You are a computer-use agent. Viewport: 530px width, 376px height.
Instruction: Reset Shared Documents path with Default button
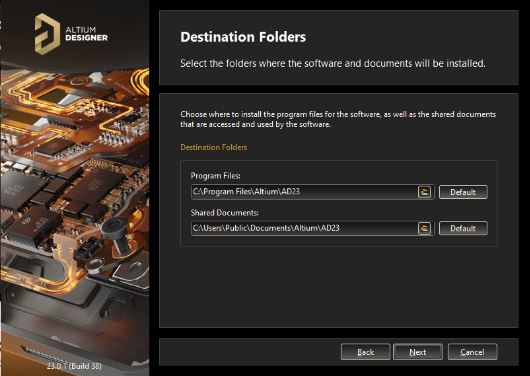pos(463,228)
